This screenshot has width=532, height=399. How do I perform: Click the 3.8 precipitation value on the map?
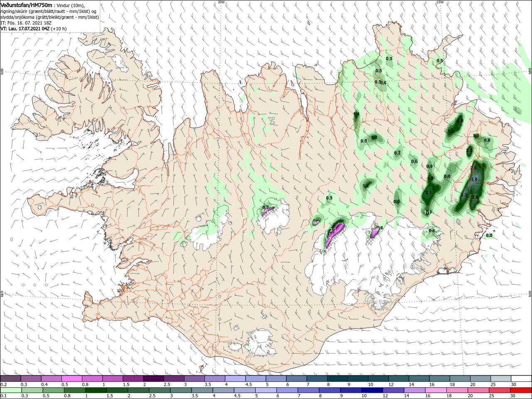click(x=474, y=180)
